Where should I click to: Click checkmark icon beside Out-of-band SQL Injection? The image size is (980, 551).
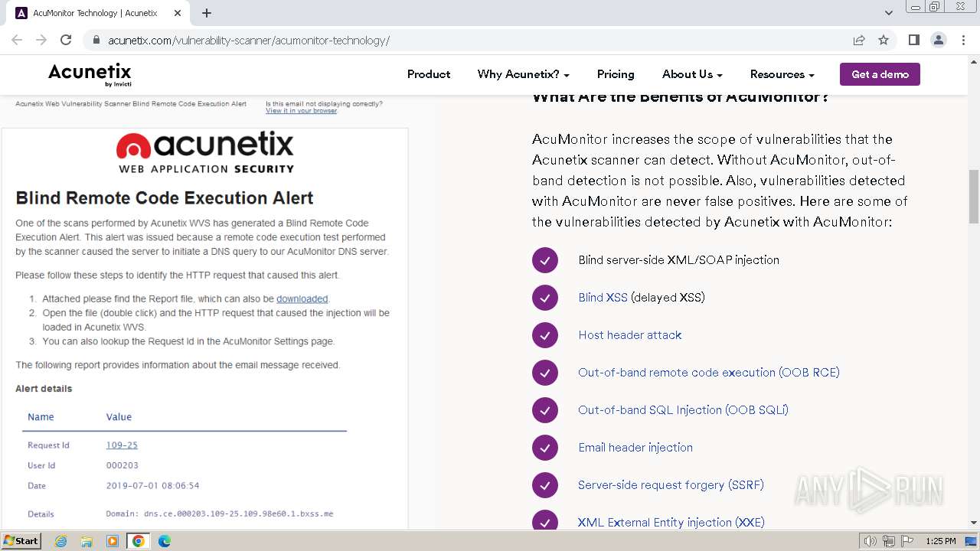(545, 410)
